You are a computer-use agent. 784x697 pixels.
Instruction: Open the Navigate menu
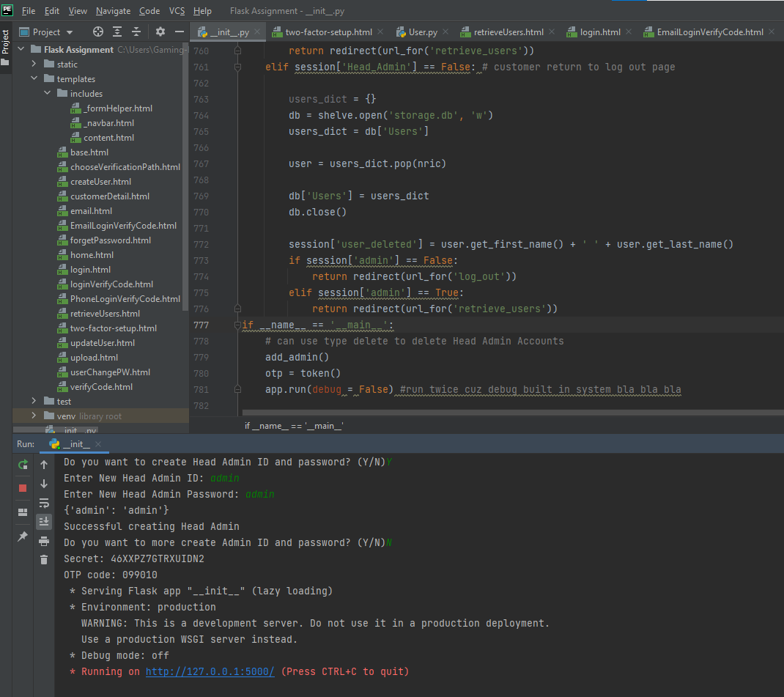(x=113, y=11)
